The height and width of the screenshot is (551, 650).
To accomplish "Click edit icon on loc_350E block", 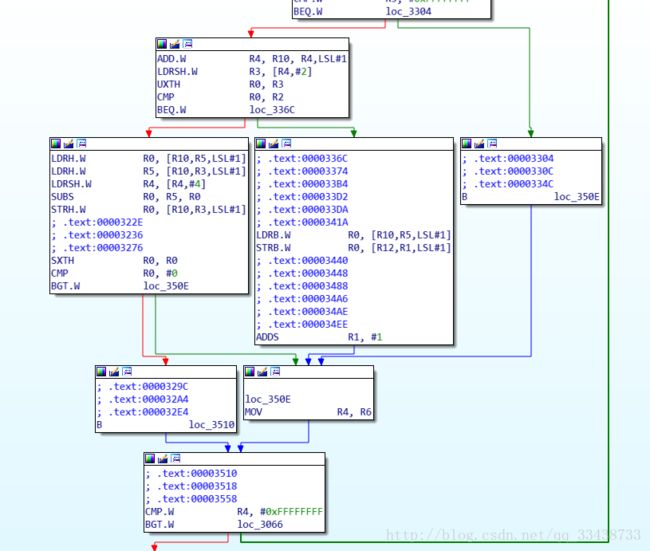I will [262, 372].
